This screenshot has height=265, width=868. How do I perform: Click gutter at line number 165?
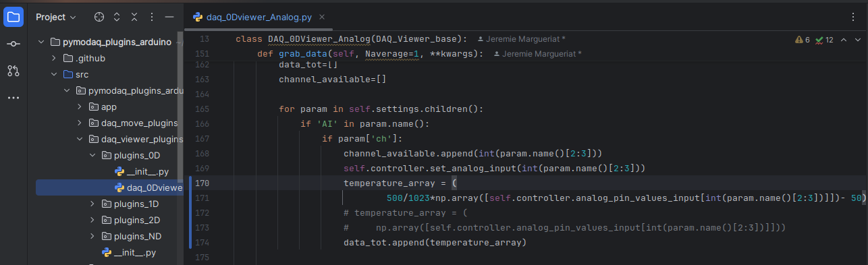click(x=202, y=109)
